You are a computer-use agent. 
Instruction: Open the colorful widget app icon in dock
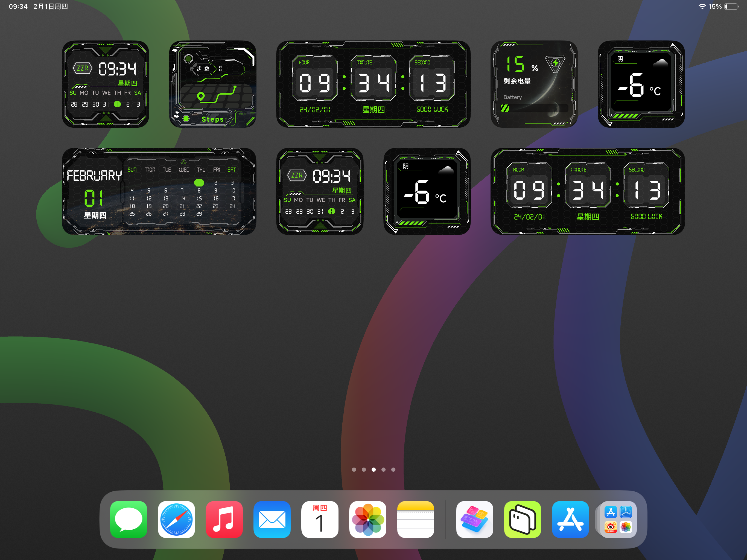[x=474, y=519]
